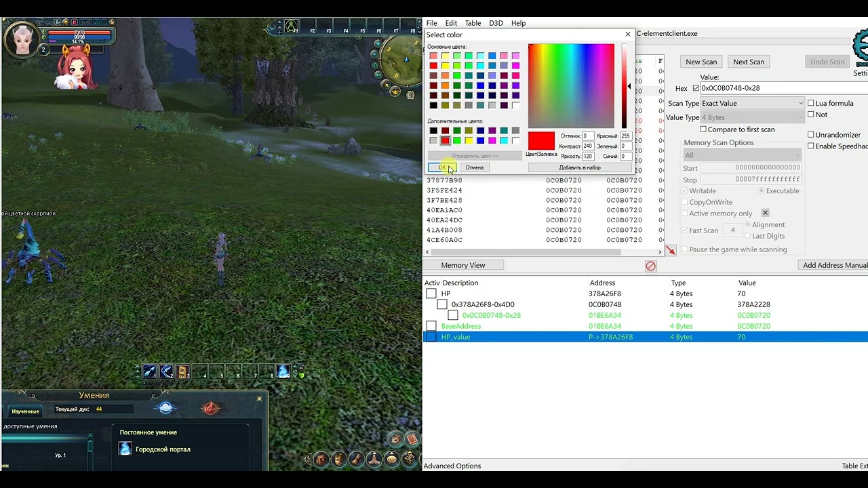Select the black swatch in additional colors
The height and width of the screenshot is (488, 868).
433,131
